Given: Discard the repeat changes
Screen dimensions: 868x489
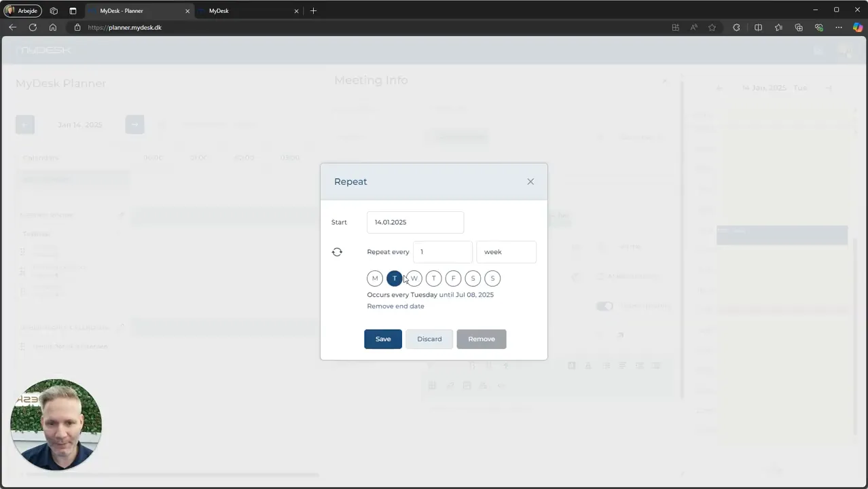Looking at the screenshot, I should coord(429,339).
